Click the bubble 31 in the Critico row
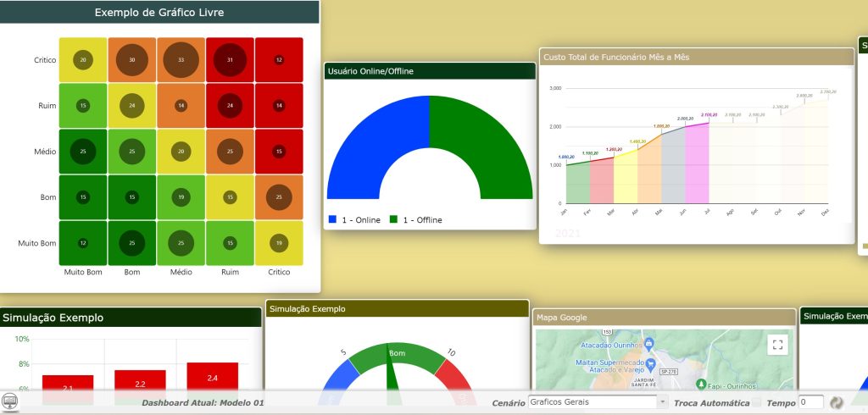Viewport: 868px width, 415px height. 230,60
